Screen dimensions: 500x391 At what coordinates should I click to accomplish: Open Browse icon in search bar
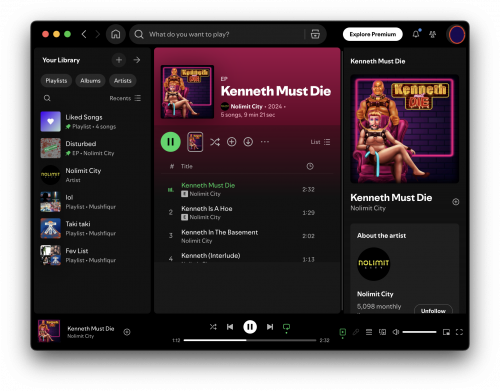click(315, 34)
